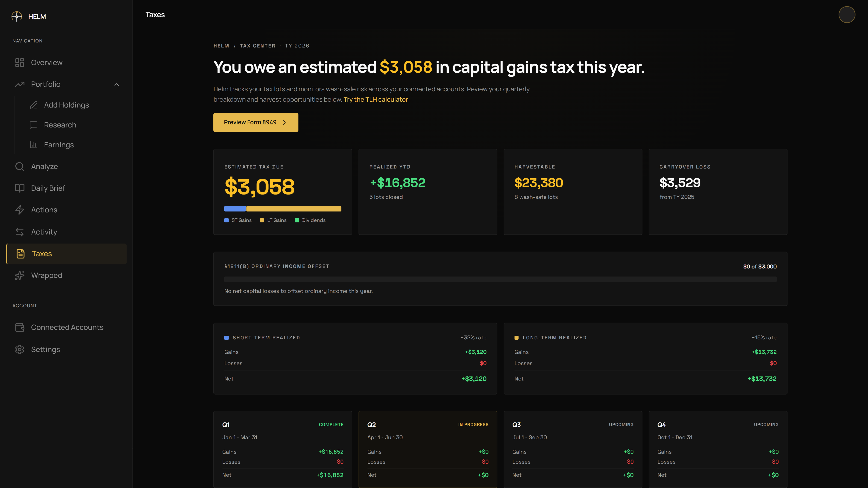Click the Connected Accounts wallet icon
The image size is (868, 488).
(20, 327)
